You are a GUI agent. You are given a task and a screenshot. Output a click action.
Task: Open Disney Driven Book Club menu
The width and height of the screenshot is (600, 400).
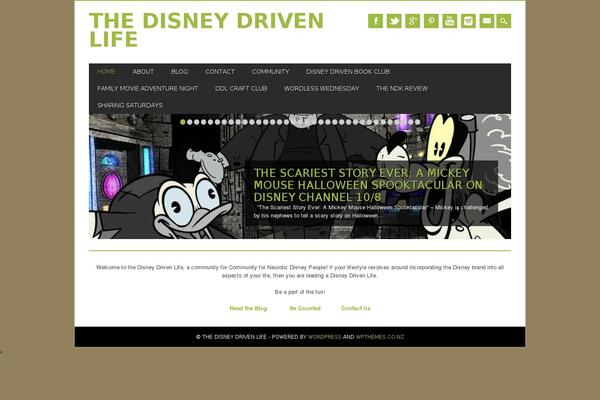click(x=348, y=72)
